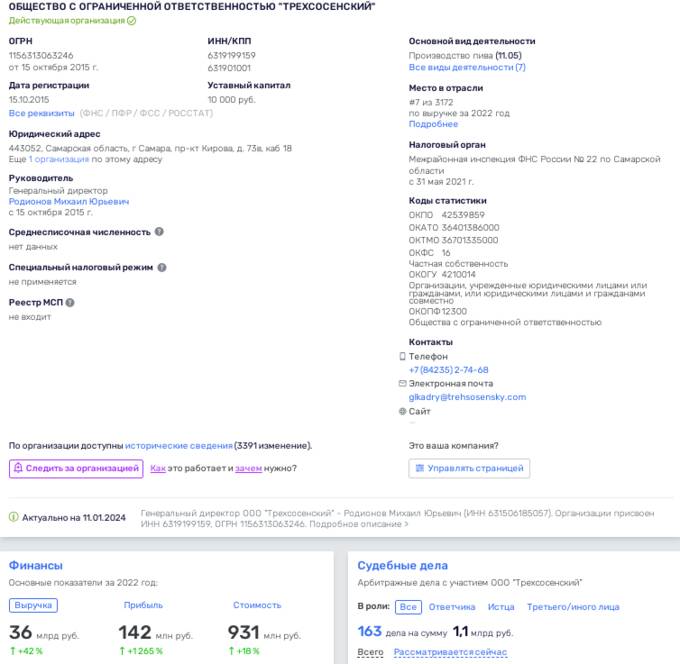Switch to the Стоимость finance tab
680x664 pixels.
(257, 606)
